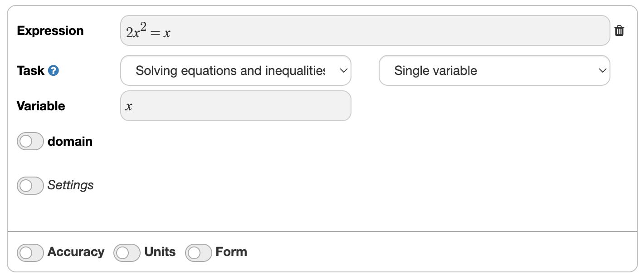Expand the chevron on the Task dropdown

[x=343, y=70]
